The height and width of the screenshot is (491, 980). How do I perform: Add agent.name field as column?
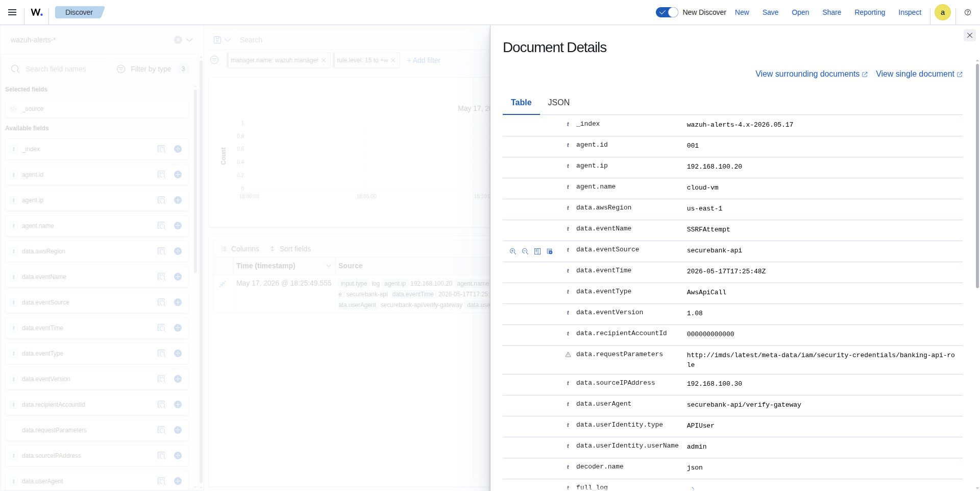[x=178, y=226]
